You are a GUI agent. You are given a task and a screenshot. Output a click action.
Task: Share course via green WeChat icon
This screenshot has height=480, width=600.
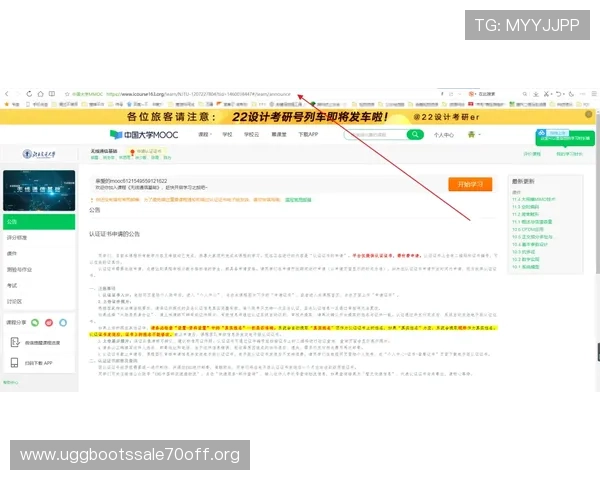coord(35,323)
